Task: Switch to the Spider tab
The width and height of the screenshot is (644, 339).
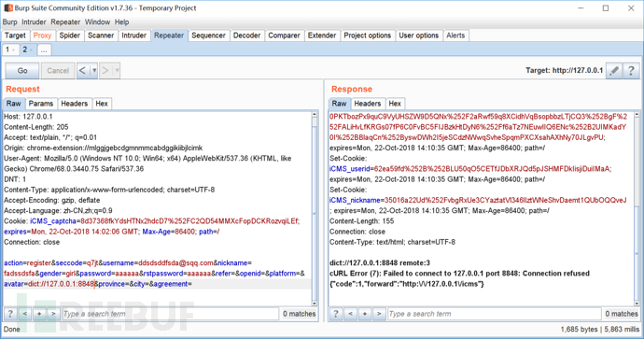Action: [70, 35]
